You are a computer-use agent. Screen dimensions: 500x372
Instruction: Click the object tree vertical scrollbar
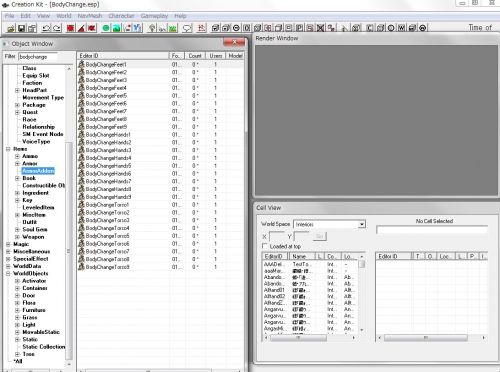tap(69, 217)
